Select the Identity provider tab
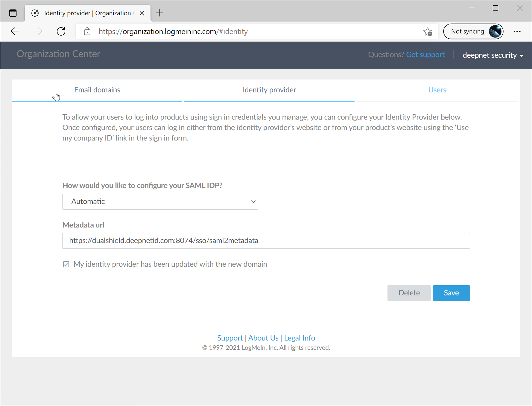The image size is (532, 406). [269, 90]
